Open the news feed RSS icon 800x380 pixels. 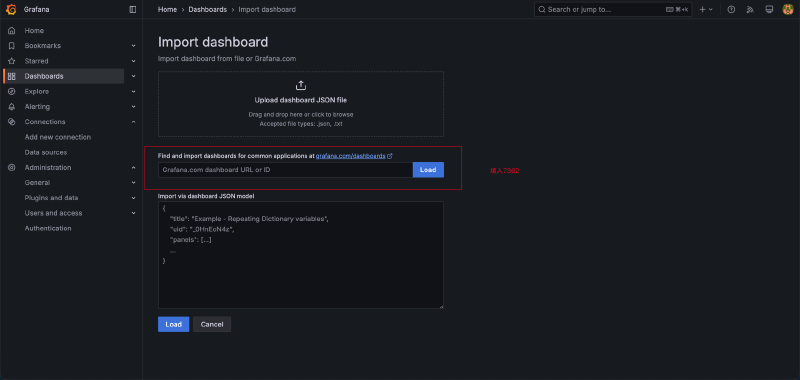point(750,9)
